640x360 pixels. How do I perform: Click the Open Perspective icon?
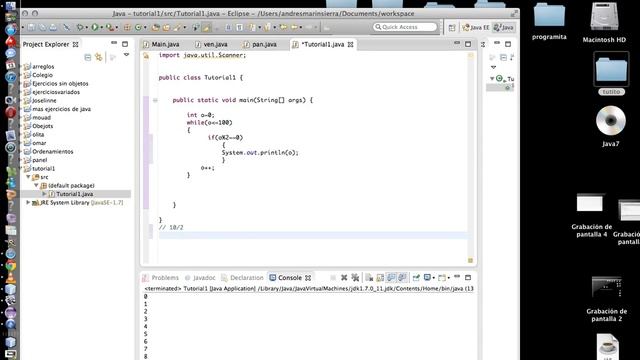pos(452,28)
